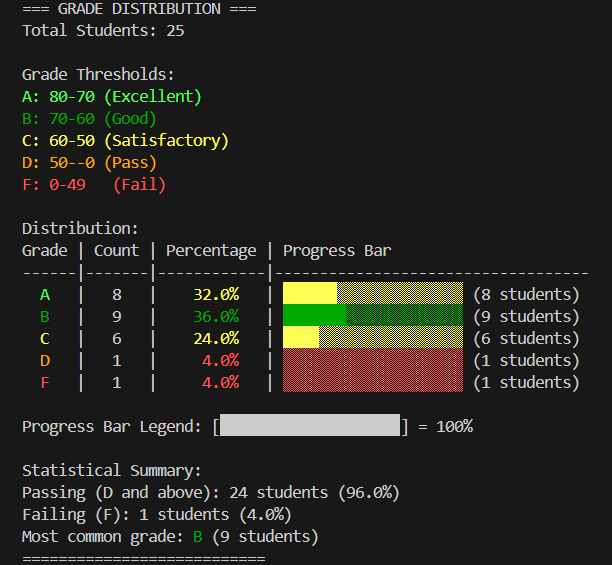Image resolution: width=612 pixels, height=565 pixels.
Task: Click '(1 students)' label in D row
Action: click(x=526, y=361)
